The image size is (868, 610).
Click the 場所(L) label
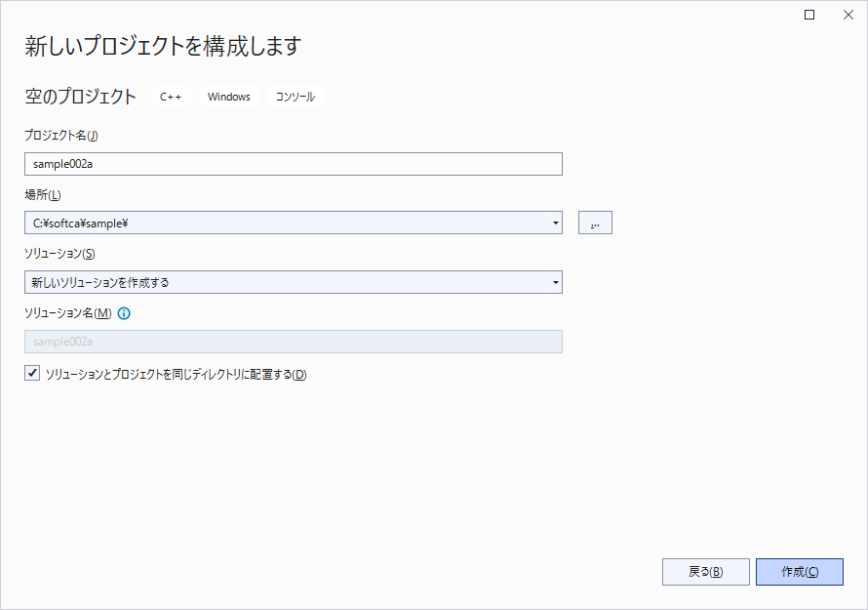pyautogui.click(x=43, y=195)
